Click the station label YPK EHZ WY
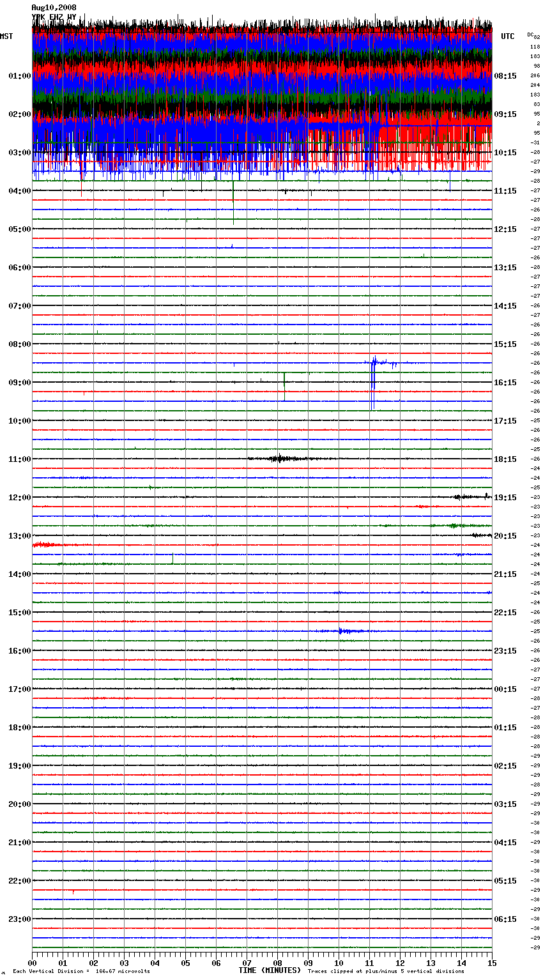 pos(54,17)
